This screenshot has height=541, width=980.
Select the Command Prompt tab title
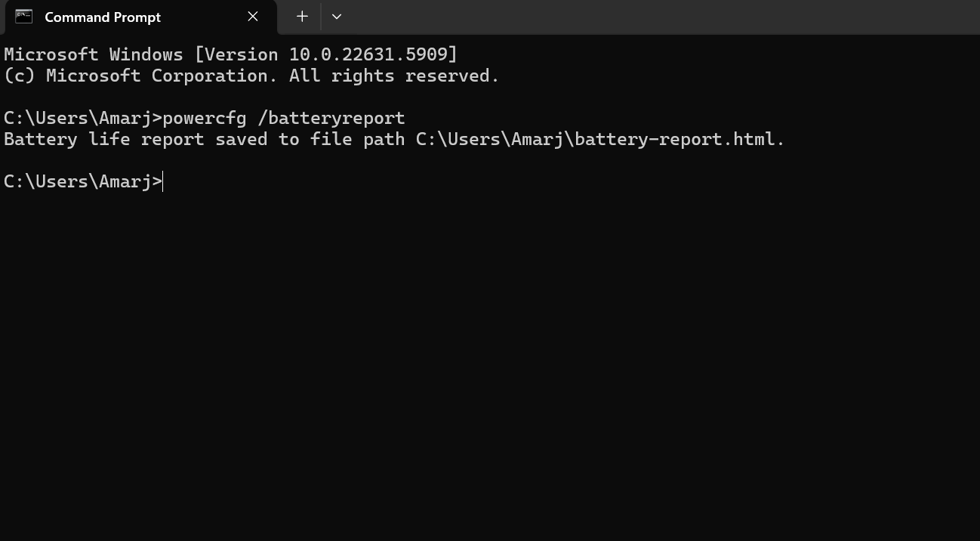tap(103, 17)
